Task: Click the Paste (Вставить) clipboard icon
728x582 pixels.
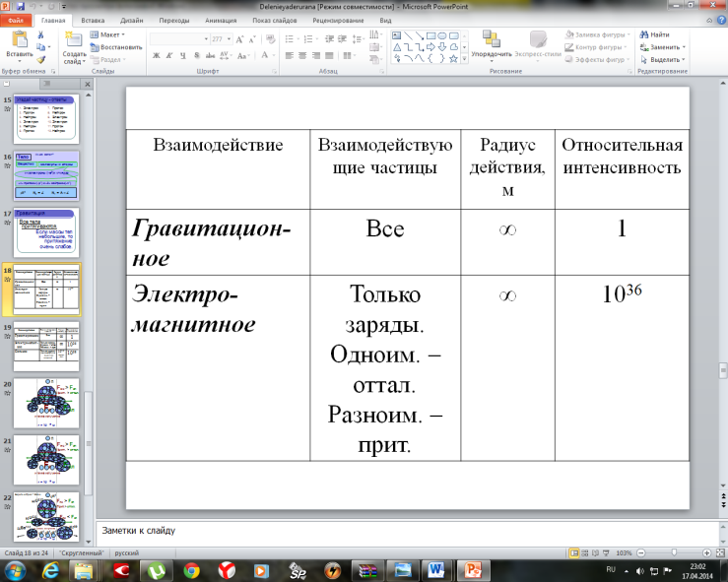Action: tap(20, 40)
